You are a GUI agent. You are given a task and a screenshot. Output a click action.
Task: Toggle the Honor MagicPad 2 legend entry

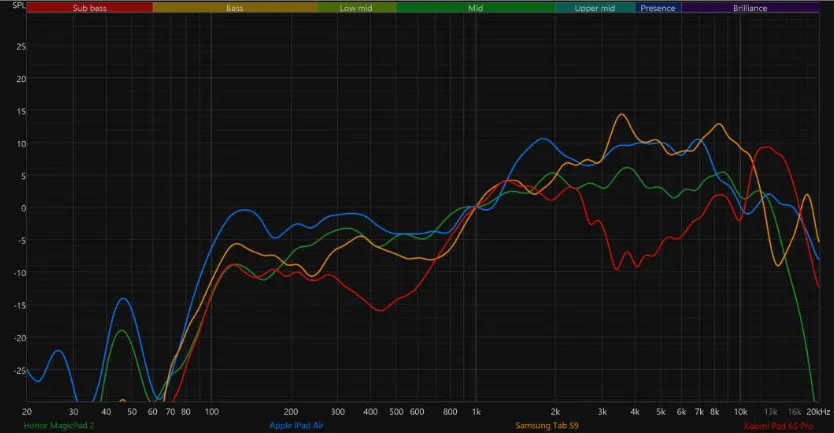[x=58, y=426]
